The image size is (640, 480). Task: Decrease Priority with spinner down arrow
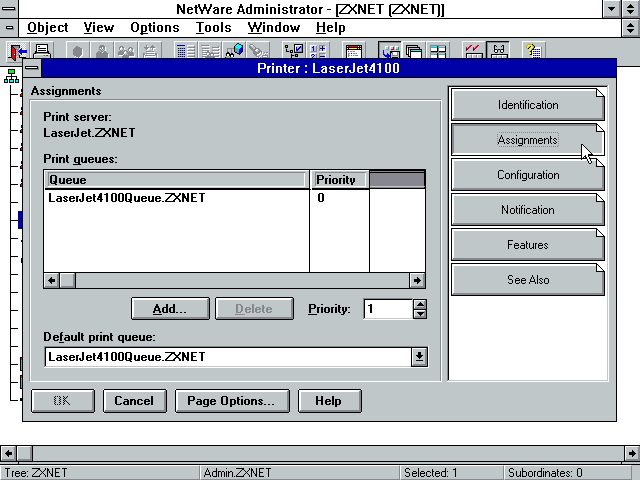point(420,313)
